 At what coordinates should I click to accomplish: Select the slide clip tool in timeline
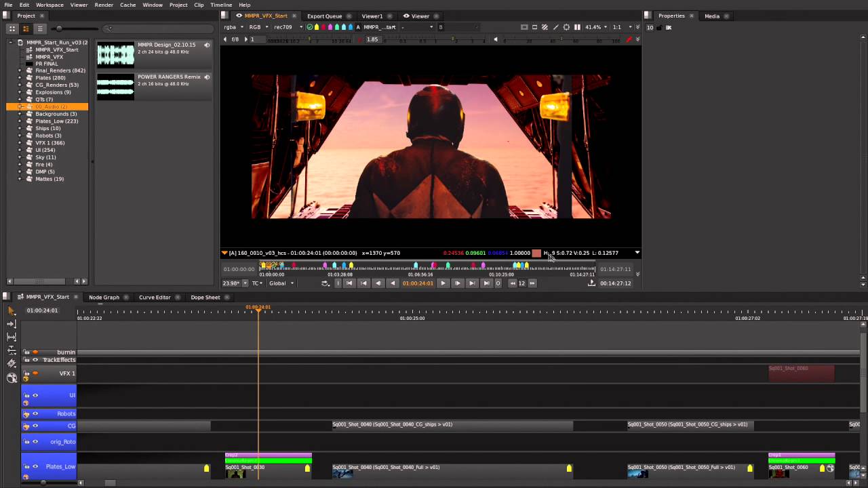point(11,350)
